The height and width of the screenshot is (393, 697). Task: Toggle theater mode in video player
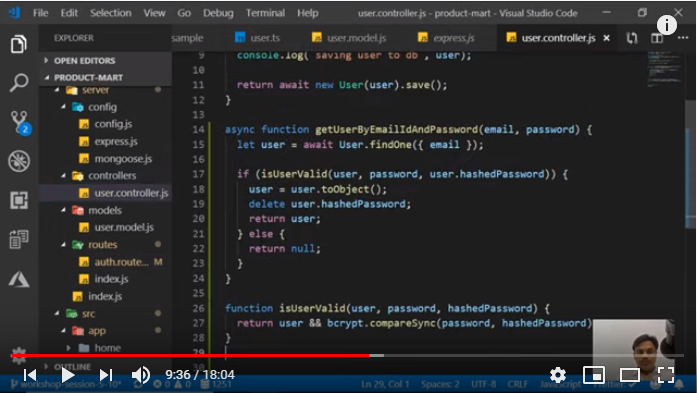(x=629, y=375)
